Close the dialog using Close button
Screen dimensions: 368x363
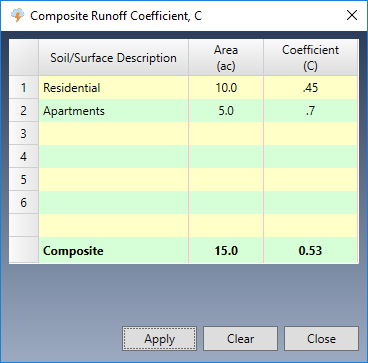321,339
